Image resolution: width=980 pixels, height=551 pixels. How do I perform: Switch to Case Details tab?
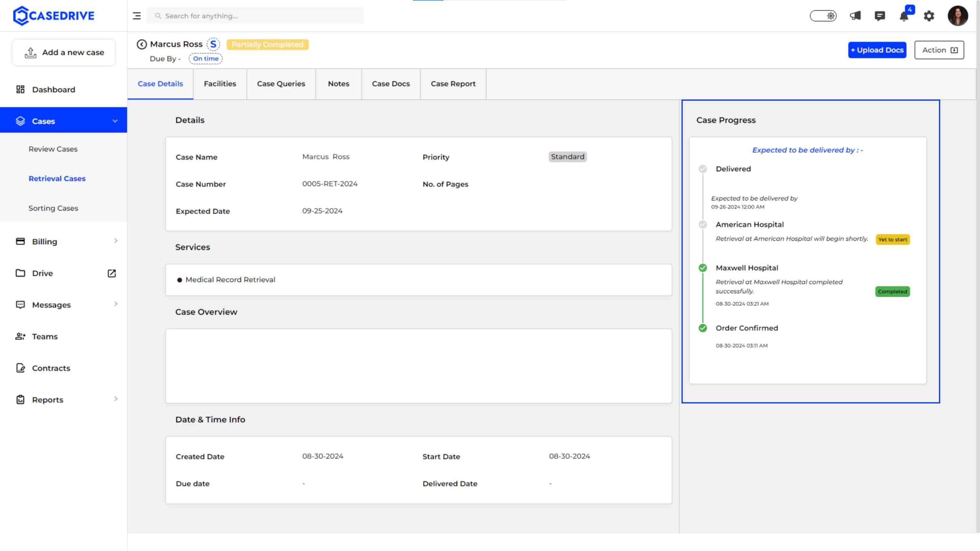[160, 84]
